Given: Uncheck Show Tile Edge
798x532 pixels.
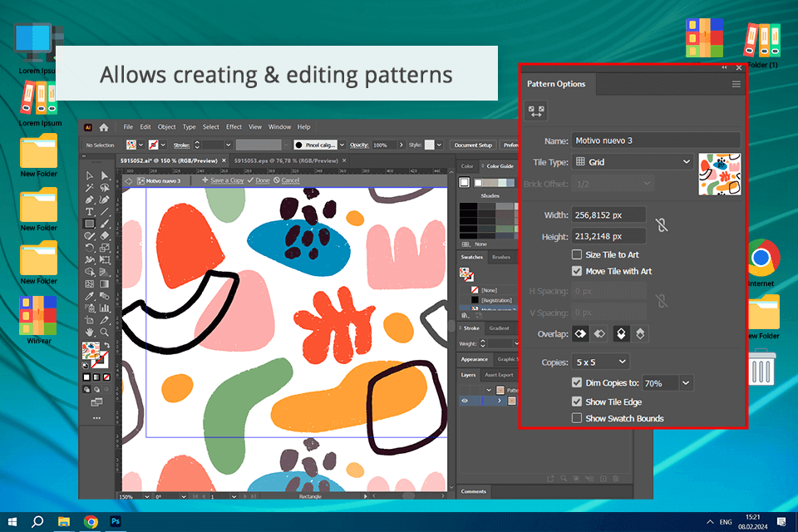Looking at the screenshot, I should coord(577,401).
